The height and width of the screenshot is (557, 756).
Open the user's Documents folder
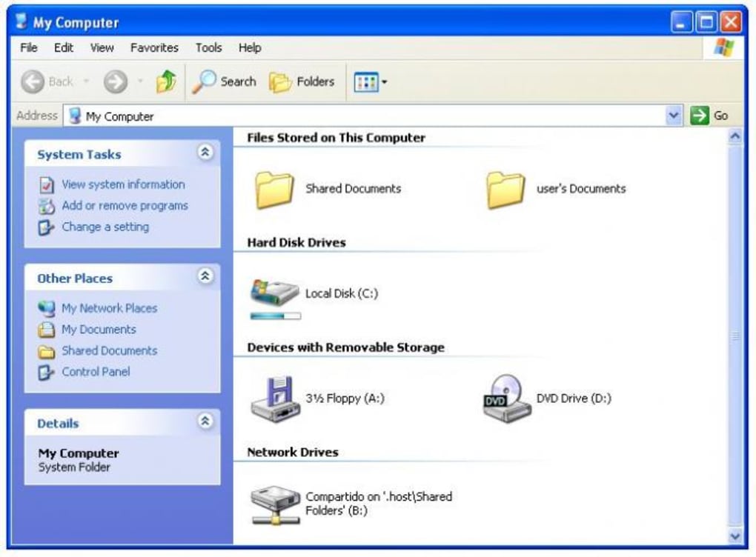point(505,188)
